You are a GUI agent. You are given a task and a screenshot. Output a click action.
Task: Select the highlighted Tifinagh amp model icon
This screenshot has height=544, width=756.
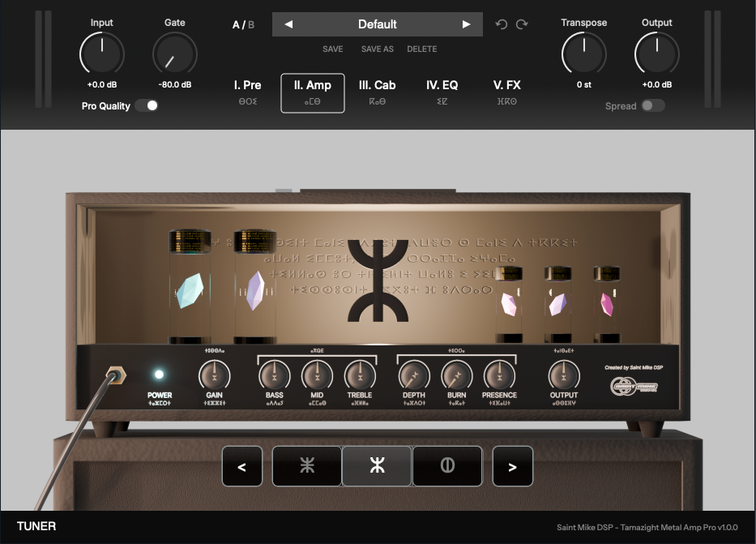click(x=377, y=466)
